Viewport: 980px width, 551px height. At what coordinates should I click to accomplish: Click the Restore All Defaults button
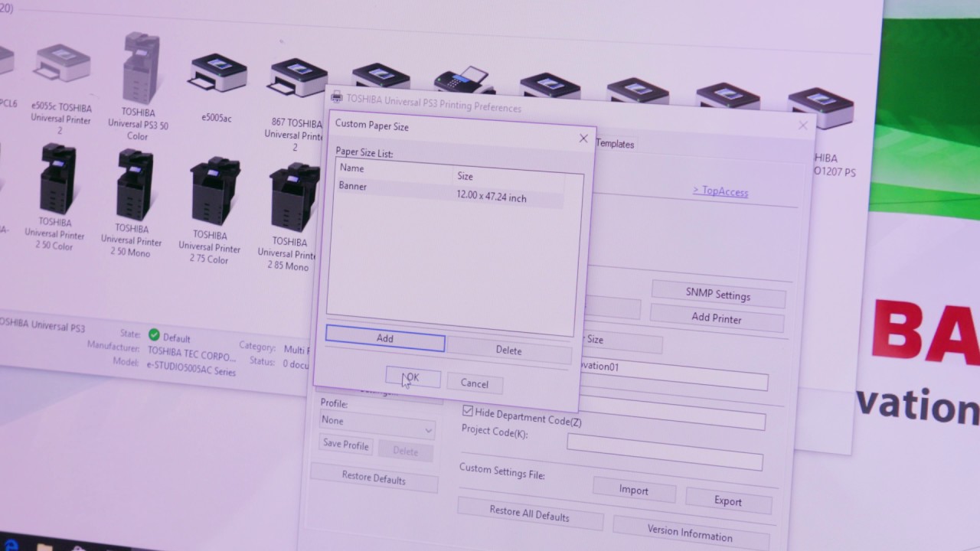pyautogui.click(x=530, y=513)
